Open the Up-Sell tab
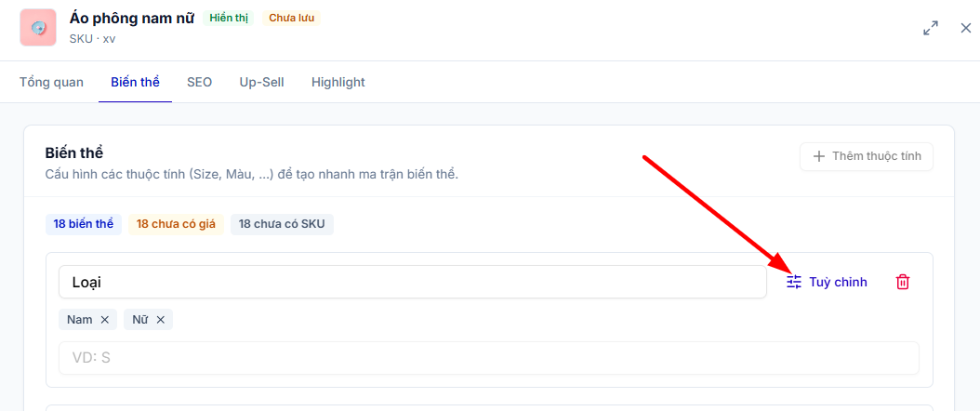Image resolution: width=980 pixels, height=411 pixels. click(261, 83)
